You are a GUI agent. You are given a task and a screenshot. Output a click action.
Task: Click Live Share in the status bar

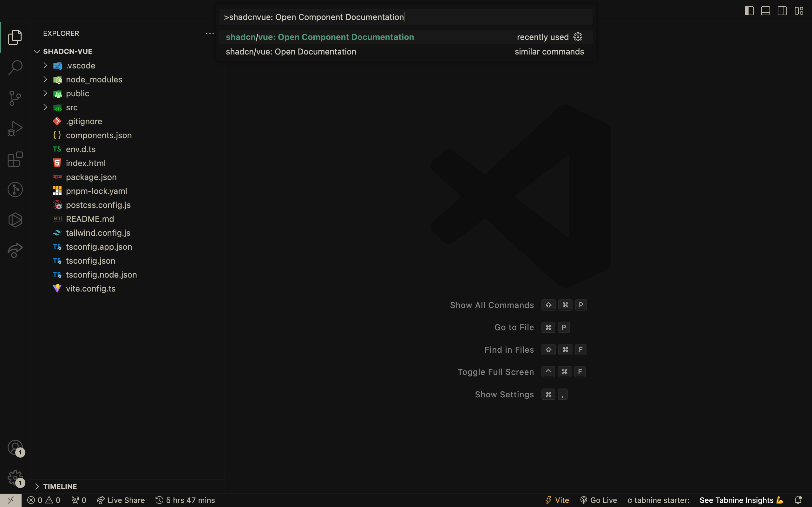(x=121, y=500)
